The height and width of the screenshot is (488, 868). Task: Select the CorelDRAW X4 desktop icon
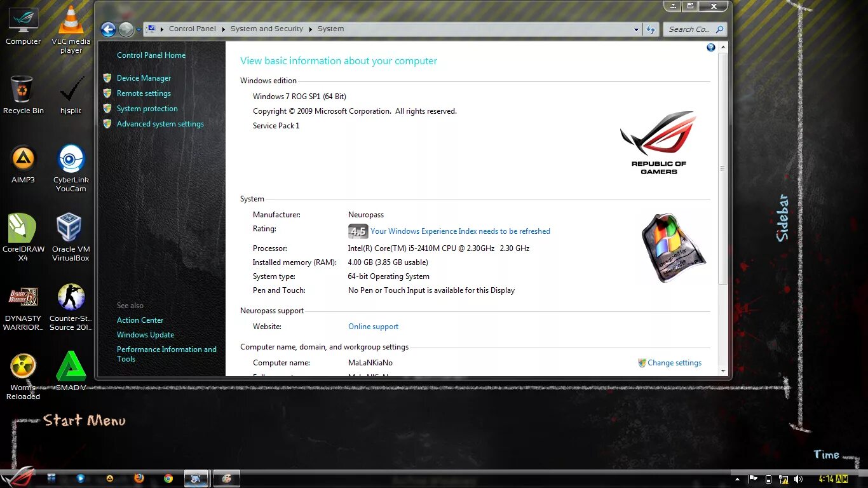click(24, 238)
